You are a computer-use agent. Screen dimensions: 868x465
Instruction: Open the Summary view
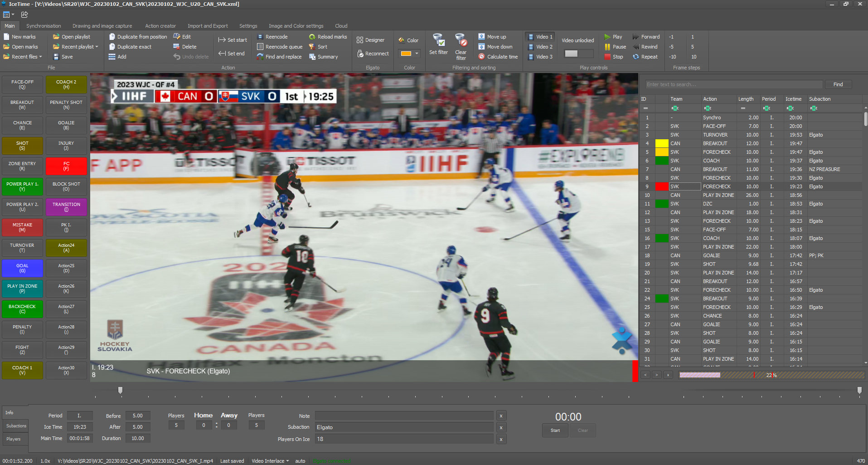[325, 57]
